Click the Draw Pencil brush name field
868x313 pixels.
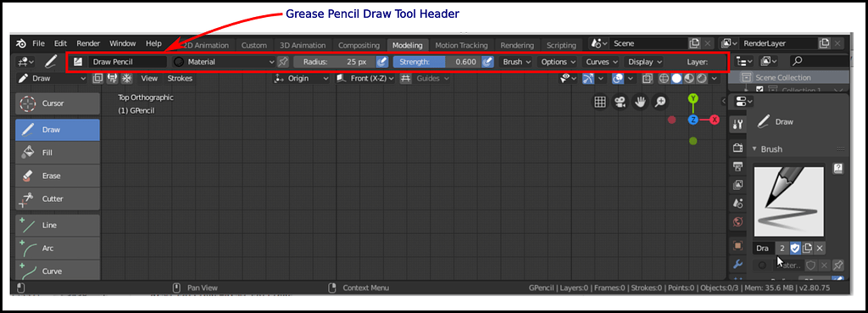point(127,62)
